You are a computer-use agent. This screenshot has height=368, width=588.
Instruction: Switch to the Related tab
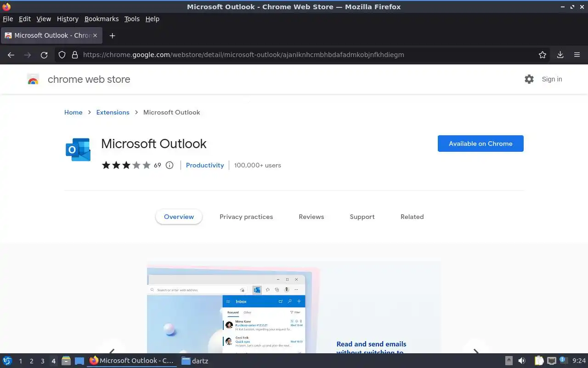(x=412, y=217)
